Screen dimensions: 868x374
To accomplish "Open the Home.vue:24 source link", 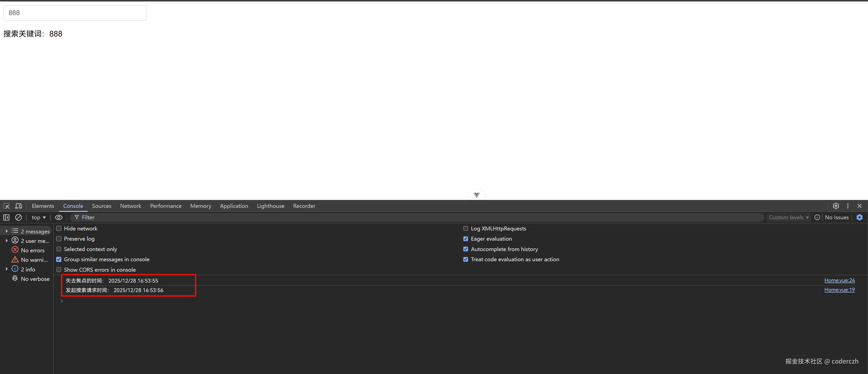I will tap(839, 280).
